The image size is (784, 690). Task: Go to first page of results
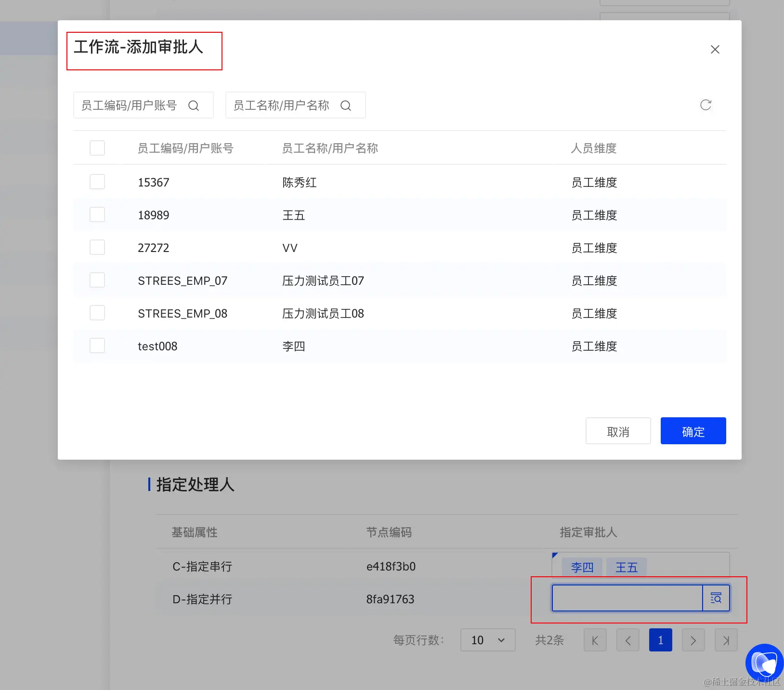[595, 640]
